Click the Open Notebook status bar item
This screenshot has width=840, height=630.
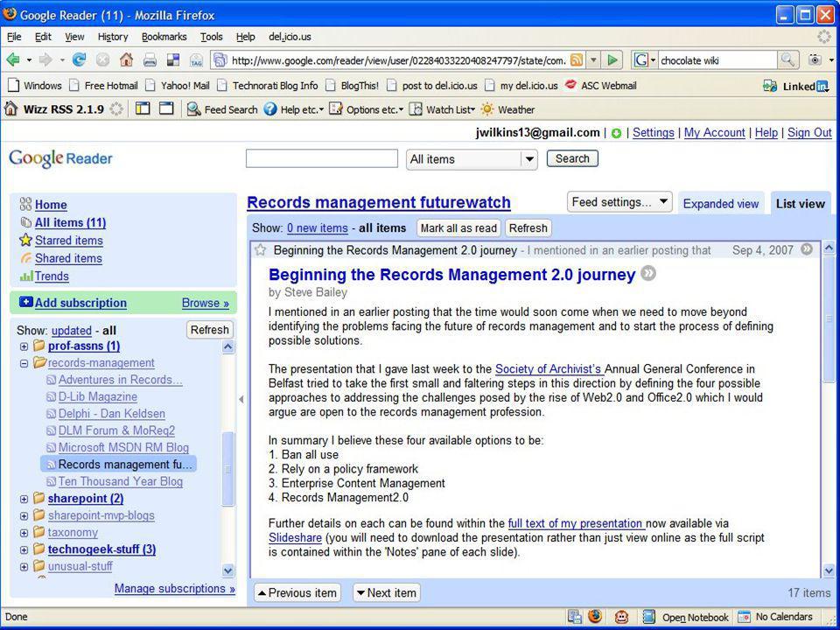686,617
